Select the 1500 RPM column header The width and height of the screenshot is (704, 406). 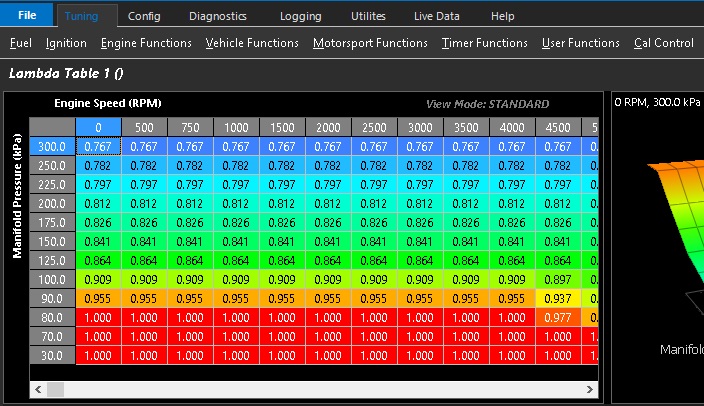282,128
